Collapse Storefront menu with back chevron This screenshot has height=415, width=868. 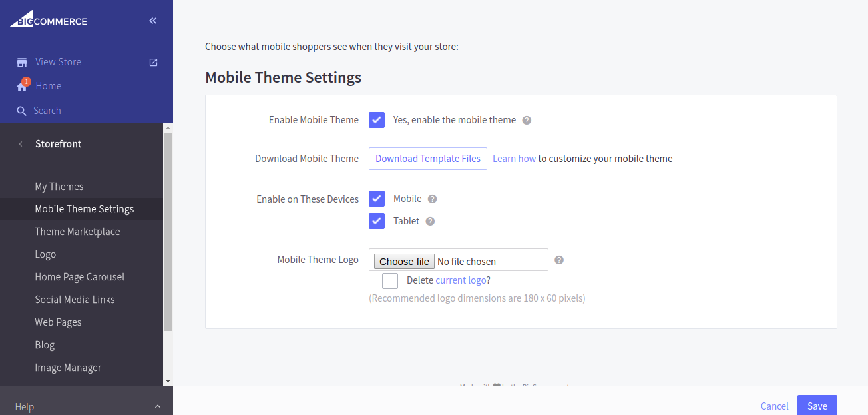click(x=21, y=144)
